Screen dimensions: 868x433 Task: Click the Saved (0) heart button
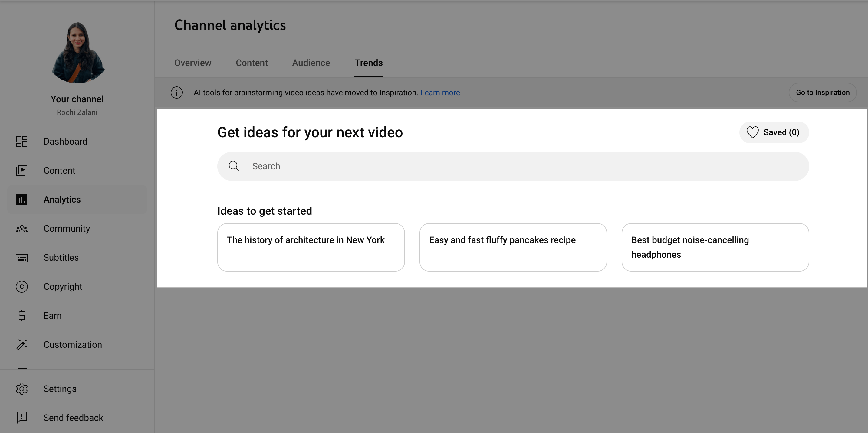click(x=774, y=132)
